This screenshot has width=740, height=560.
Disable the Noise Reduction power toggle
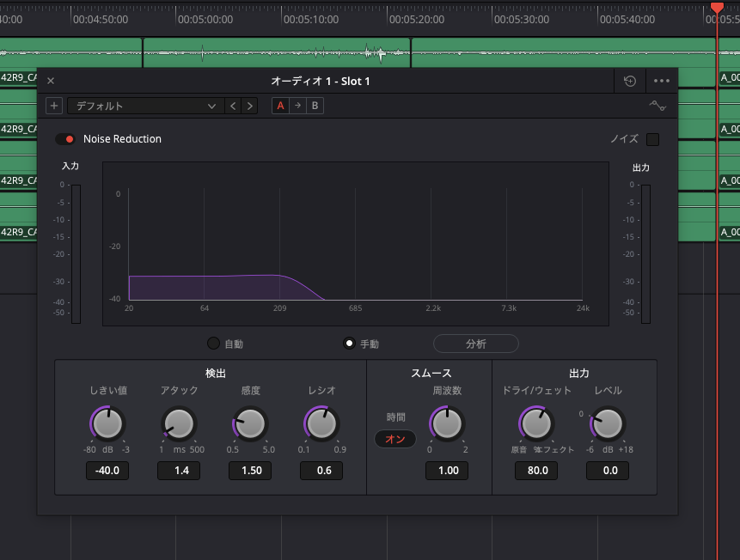pyautogui.click(x=65, y=139)
